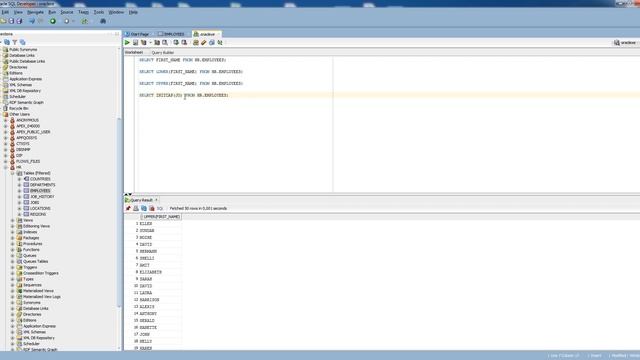Click the green Forward navigation icon
This screenshot has width=640, height=360.
tap(53, 21)
